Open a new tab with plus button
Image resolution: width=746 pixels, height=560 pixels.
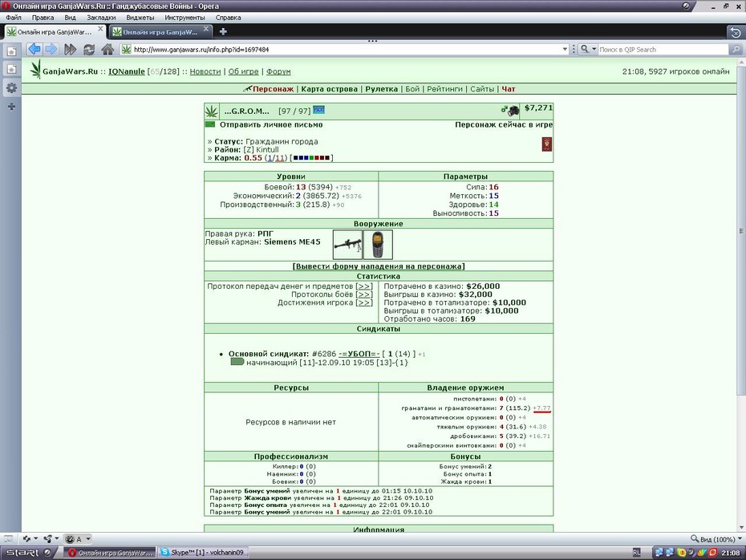pos(223,31)
